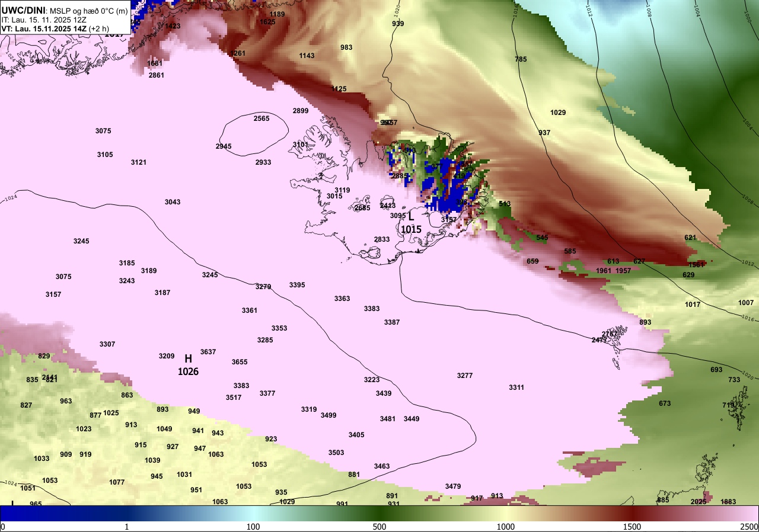Click the height value 3439
Screen dimensions: 759x532
[x=384, y=393]
